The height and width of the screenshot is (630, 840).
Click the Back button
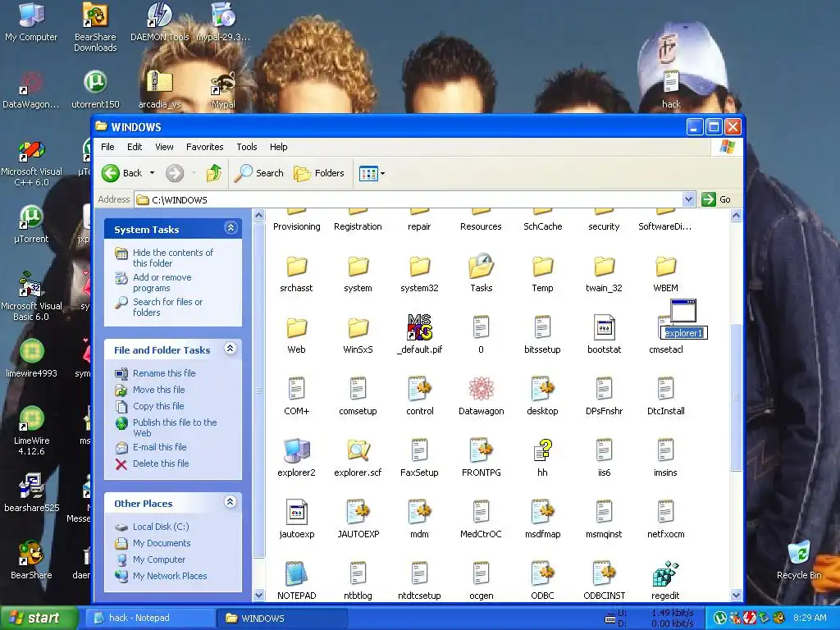coord(123,173)
